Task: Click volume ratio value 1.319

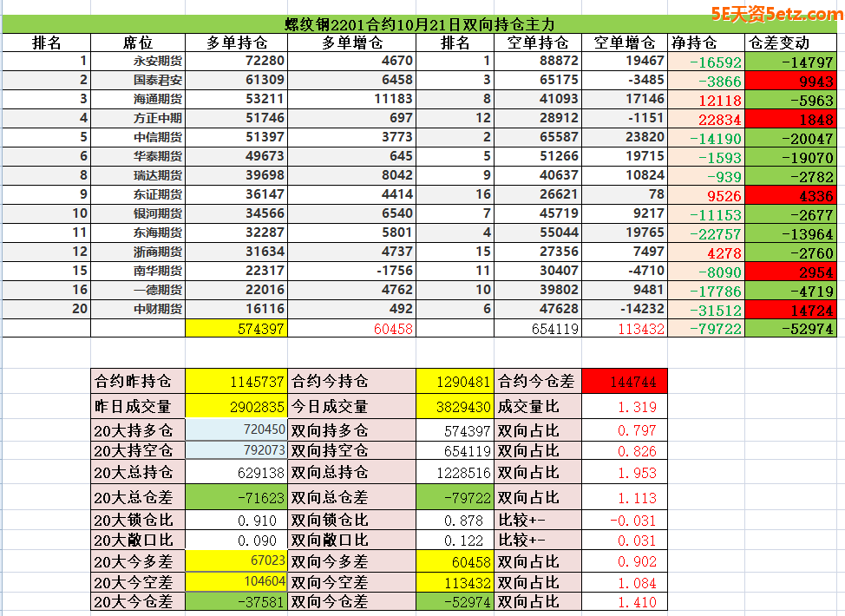Action: [x=625, y=406]
